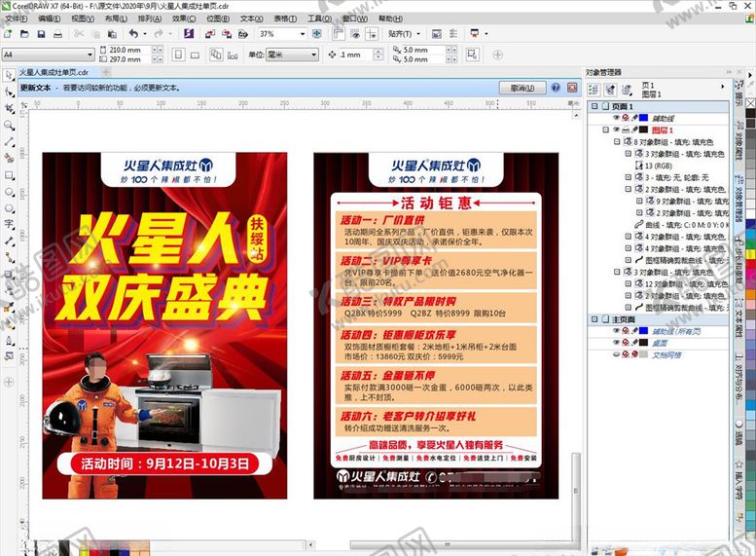Open the 文本属性 docker tab
The width and height of the screenshot is (756, 556).
point(738,317)
